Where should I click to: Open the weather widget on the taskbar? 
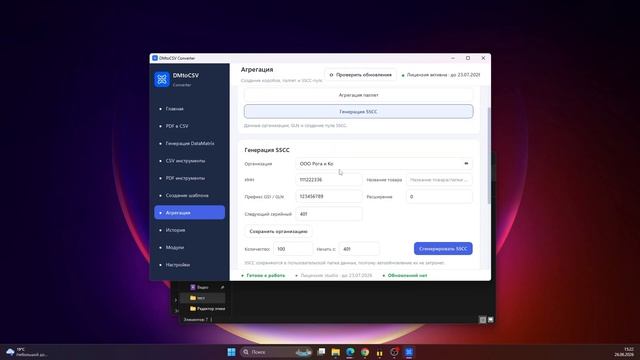(27, 352)
